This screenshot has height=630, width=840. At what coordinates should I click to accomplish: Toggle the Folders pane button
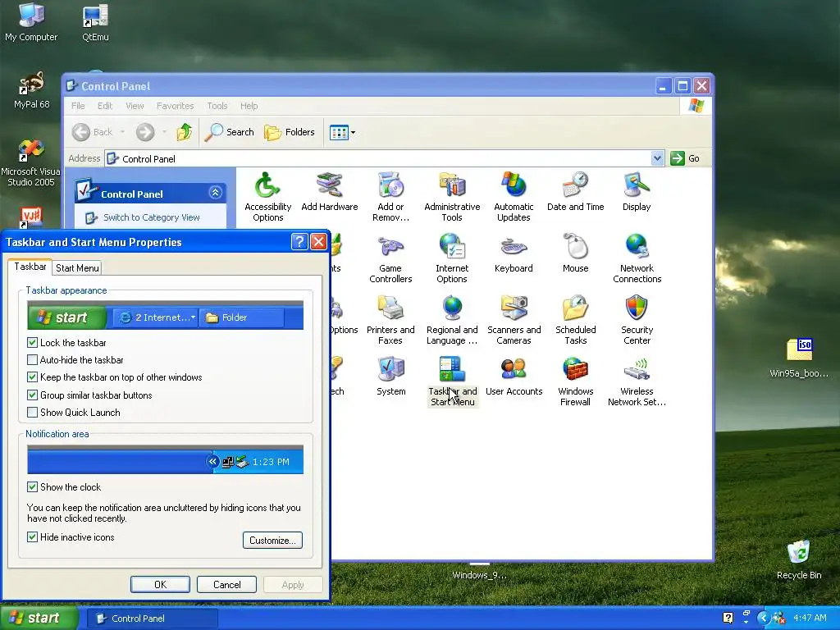(290, 132)
